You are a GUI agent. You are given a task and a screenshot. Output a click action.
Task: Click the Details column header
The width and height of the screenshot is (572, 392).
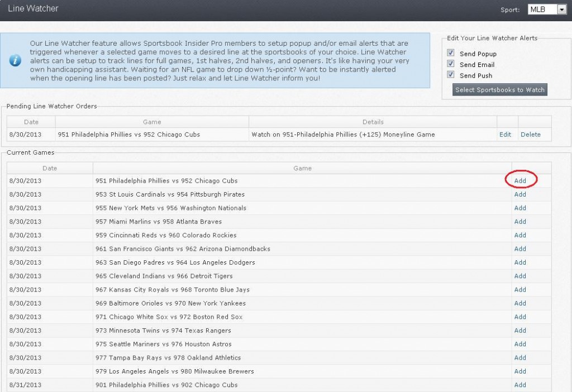pyautogui.click(x=373, y=122)
